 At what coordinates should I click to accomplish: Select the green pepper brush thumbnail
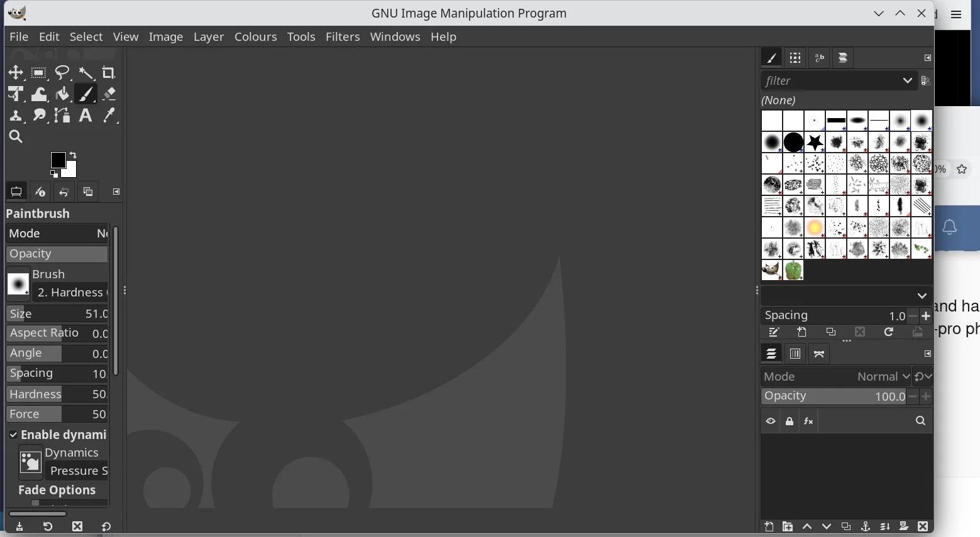(794, 271)
